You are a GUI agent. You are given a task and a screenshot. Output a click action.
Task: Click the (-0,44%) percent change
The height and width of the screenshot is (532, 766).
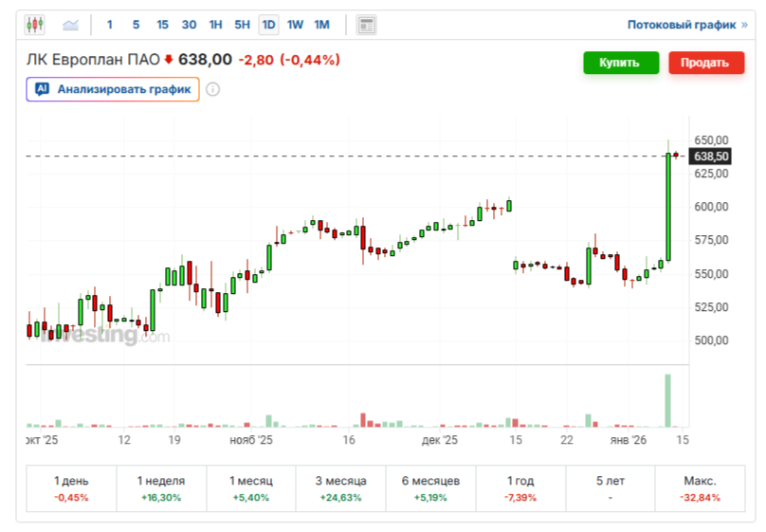pos(310,60)
